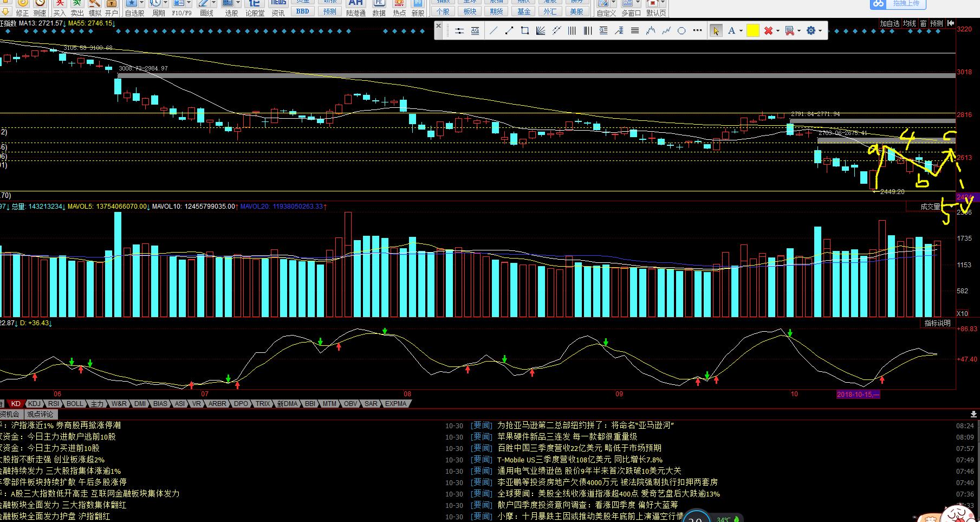Viewport: 980px width, 522px height.
Task: Select the golden section lines tool
Action: [x=603, y=31]
